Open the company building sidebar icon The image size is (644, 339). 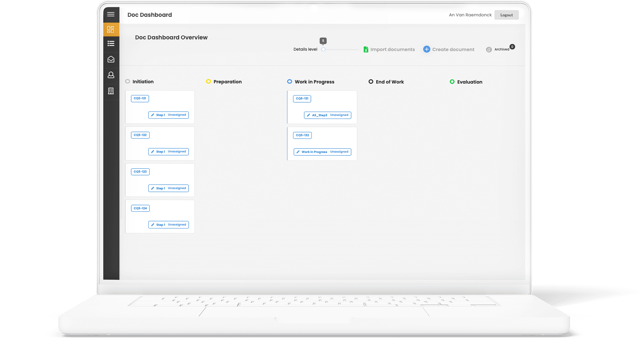[x=111, y=91]
